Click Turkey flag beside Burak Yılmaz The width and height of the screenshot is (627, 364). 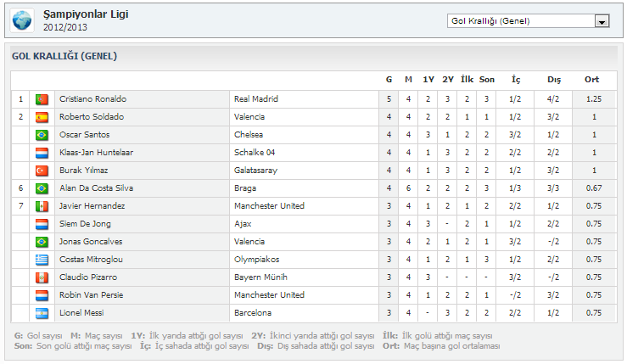(42, 171)
